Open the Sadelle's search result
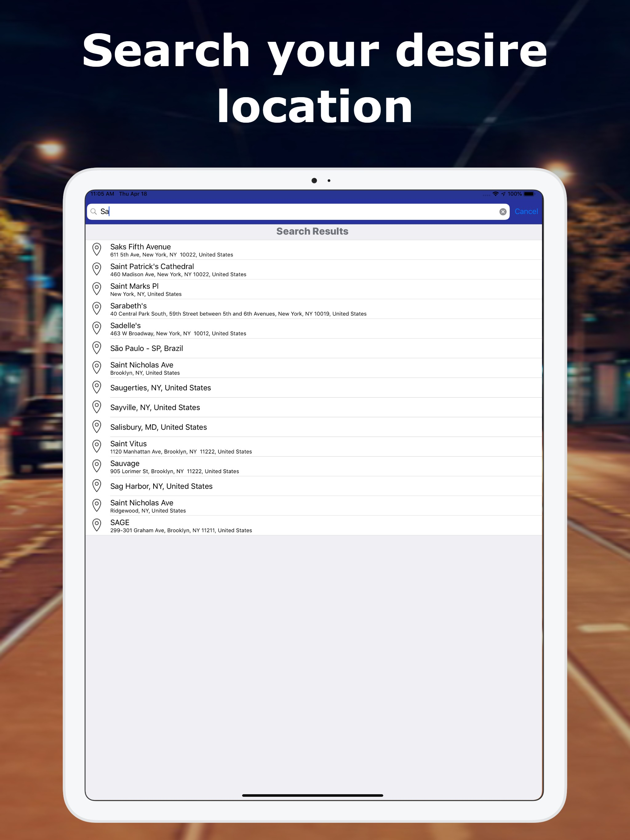This screenshot has width=630, height=840. (126, 328)
